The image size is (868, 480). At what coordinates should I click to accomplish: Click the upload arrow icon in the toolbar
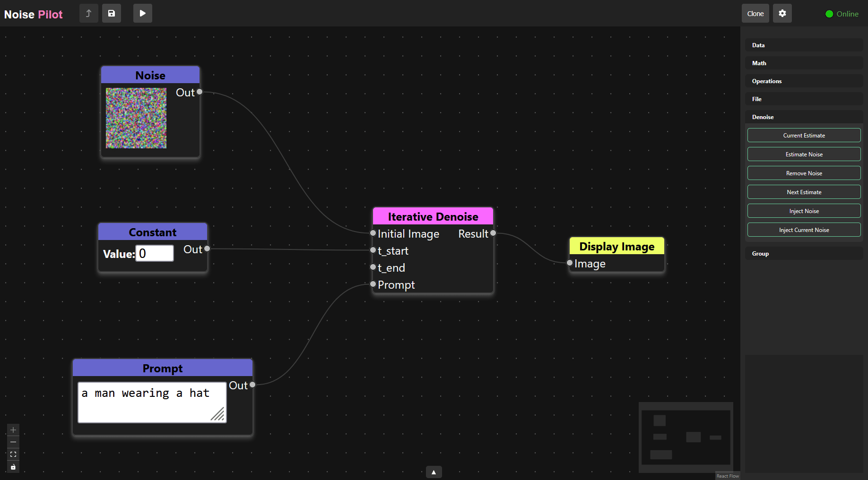88,13
